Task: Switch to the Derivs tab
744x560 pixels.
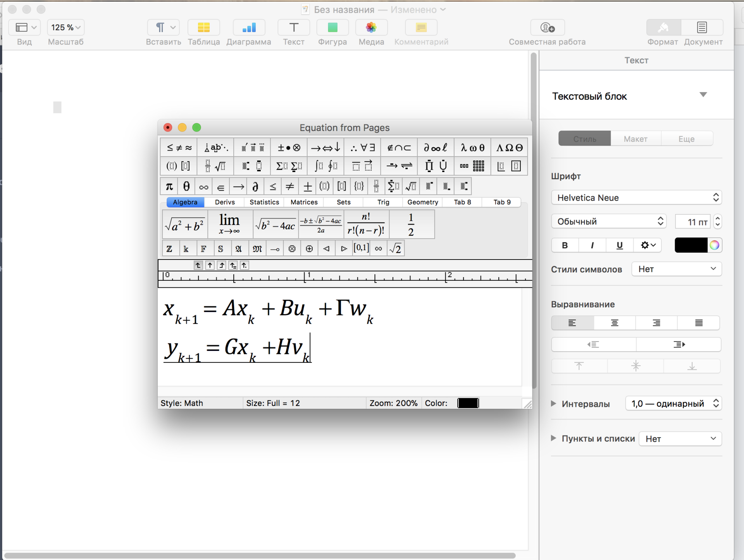Action: 225,202
